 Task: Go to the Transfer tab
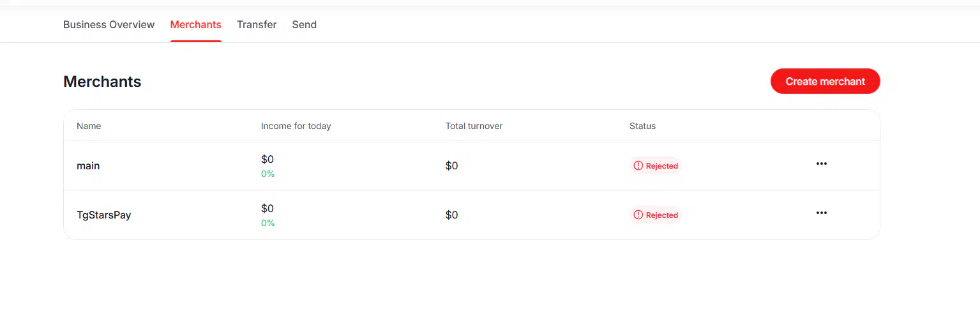pos(257,25)
